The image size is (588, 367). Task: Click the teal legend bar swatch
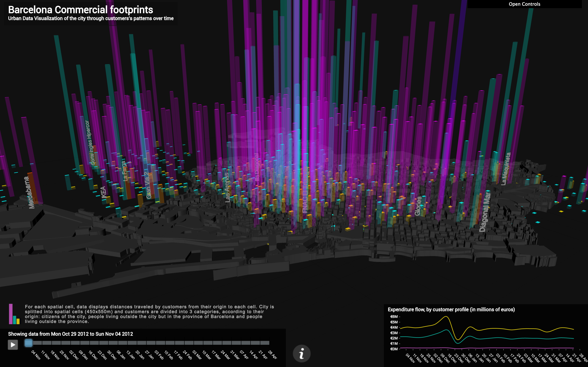[14, 320]
